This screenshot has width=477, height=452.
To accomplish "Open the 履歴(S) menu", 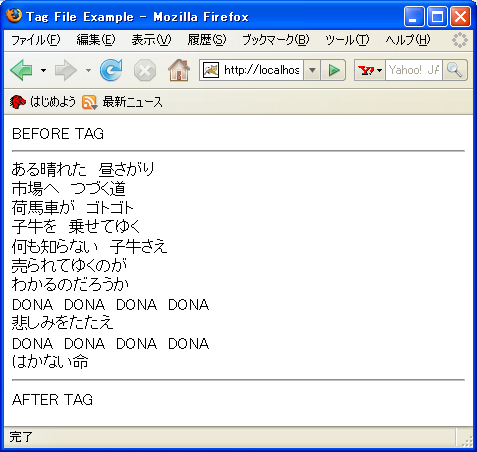I will click(207, 40).
